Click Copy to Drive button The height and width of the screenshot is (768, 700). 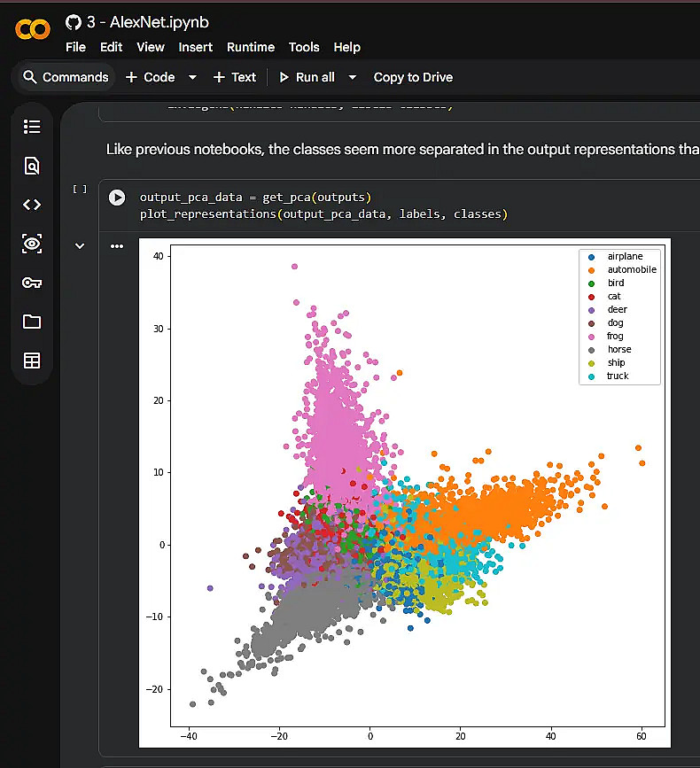pyautogui.click(x=413, y=77)
